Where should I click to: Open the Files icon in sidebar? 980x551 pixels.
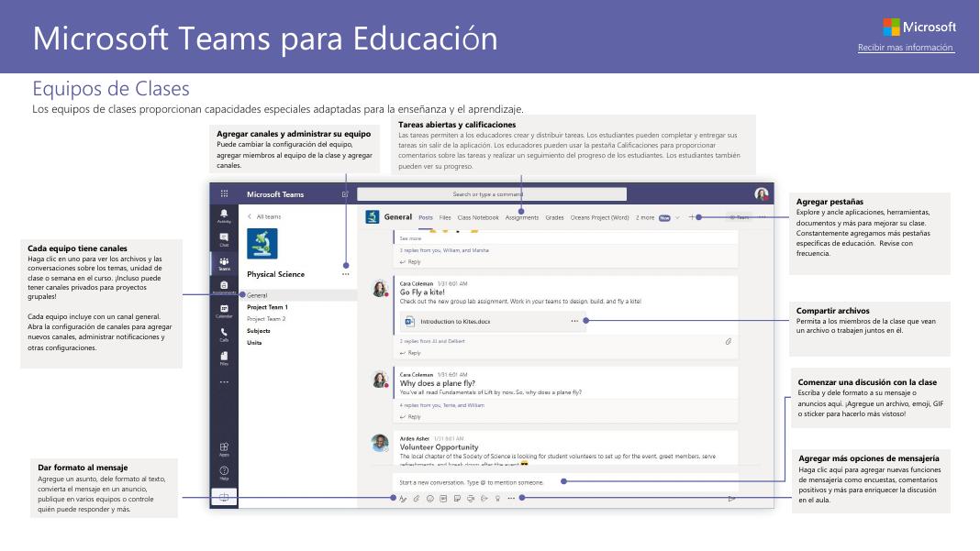224,358
